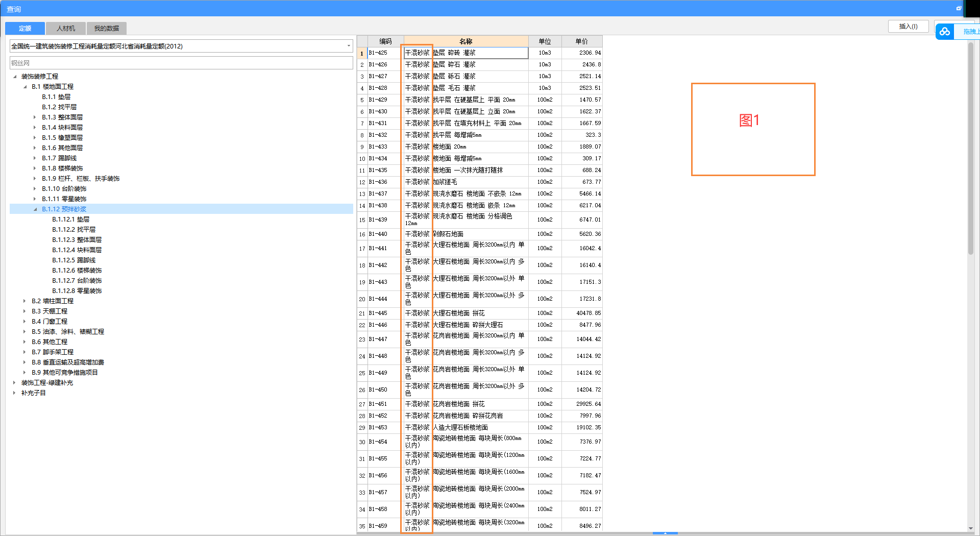The image size is (980, 536).
Task: Select row number 10 header
Action: coord(362,159)
